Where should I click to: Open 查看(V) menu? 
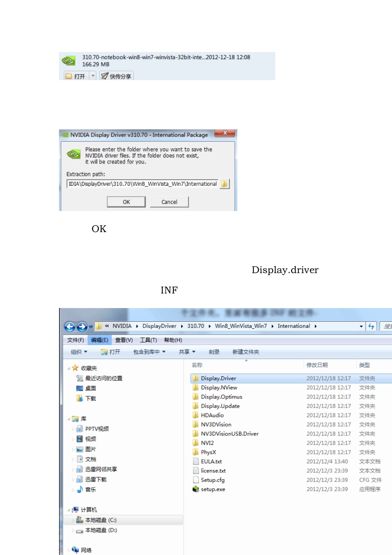coord(124,340)
